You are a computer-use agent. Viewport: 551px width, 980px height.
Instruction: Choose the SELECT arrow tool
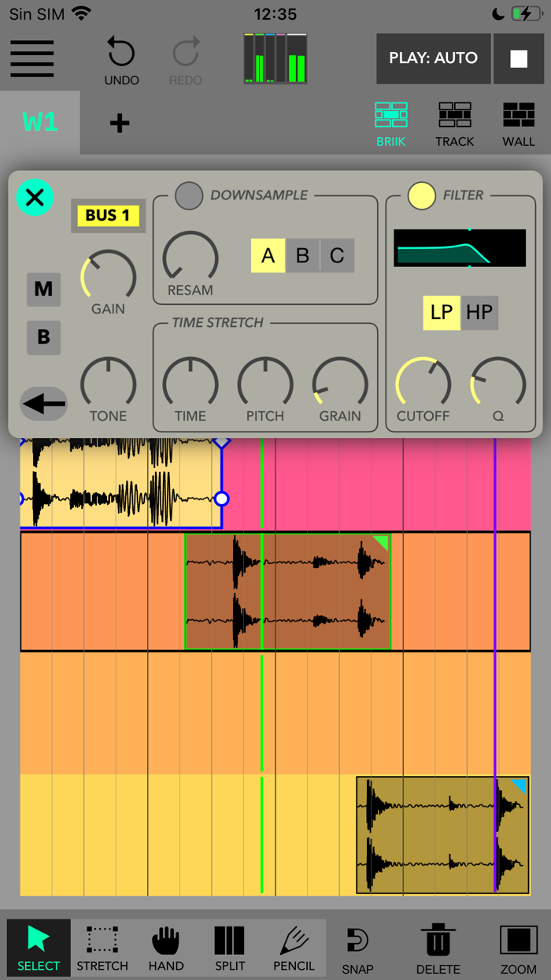coord(39,948)
